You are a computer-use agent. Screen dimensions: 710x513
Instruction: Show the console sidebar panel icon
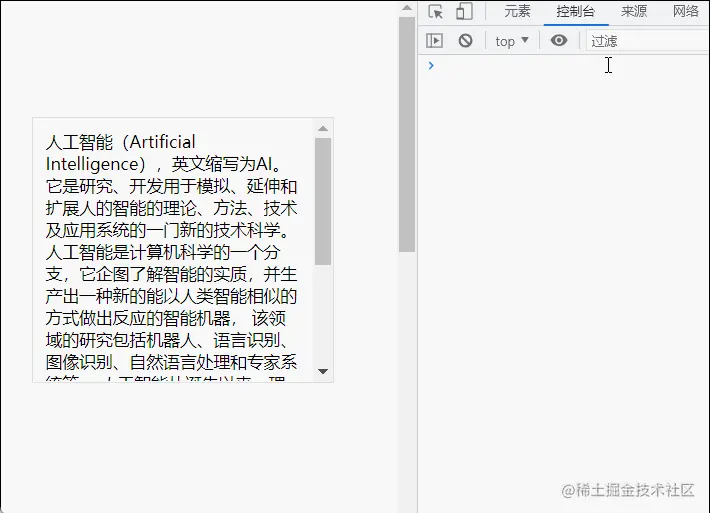pyautogui.click(x=434, y=41)
